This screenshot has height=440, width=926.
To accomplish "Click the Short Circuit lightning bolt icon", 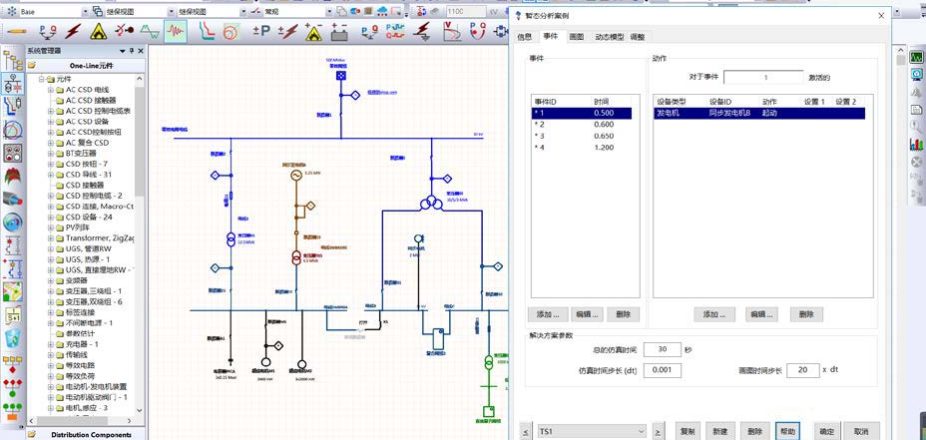I will (x=71, y=31).
